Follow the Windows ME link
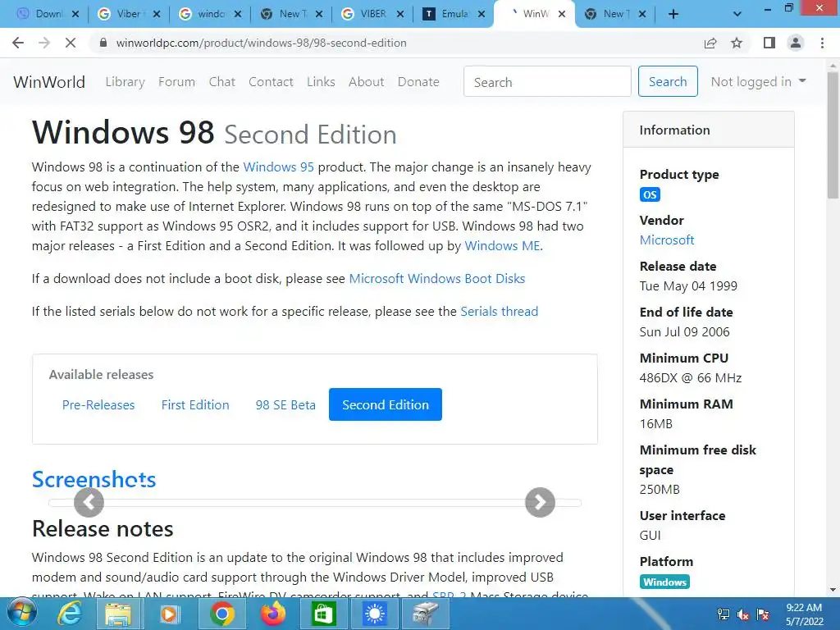The height and width of the screenshot is (630, 840). point(502,246)
